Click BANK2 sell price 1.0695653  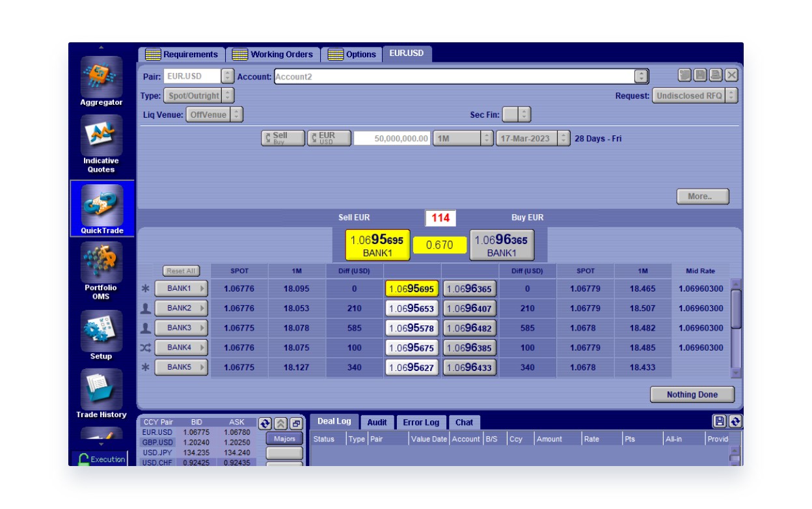pos(412,309)
